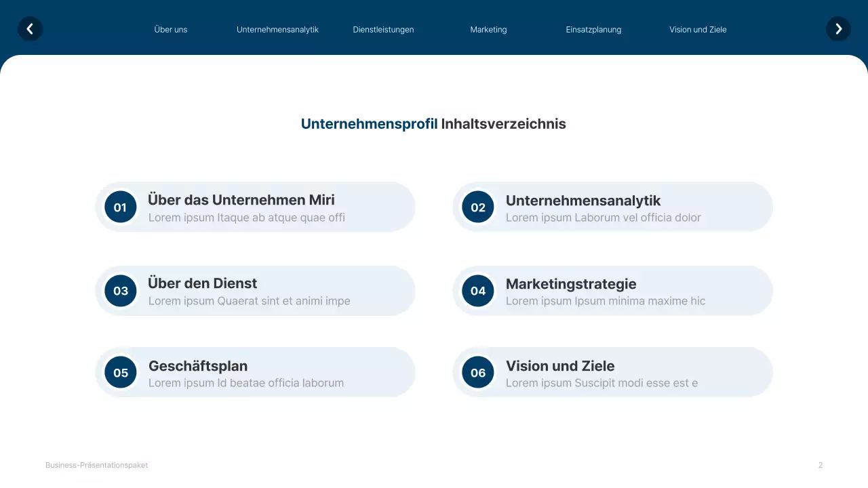Click the left arrow navigation icon

tap(30, 28)
